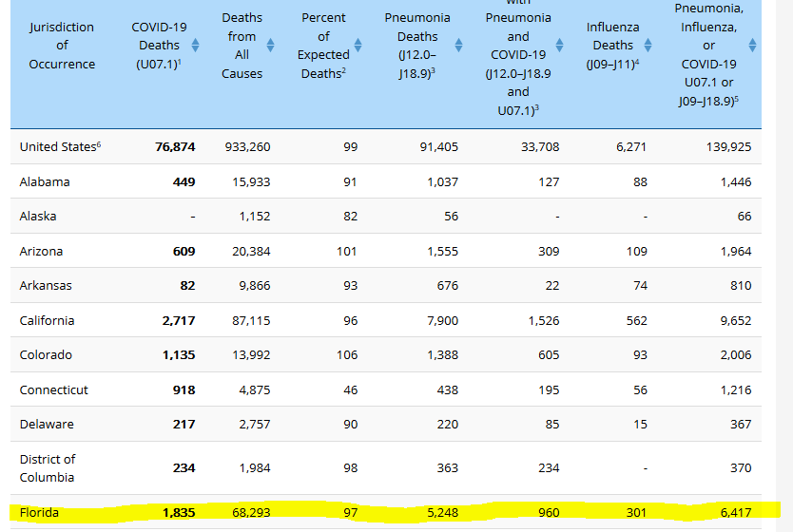Click Colorado percent expected deaths 106
This screenshot has width=793, height=532.
(x=347, y=354)
